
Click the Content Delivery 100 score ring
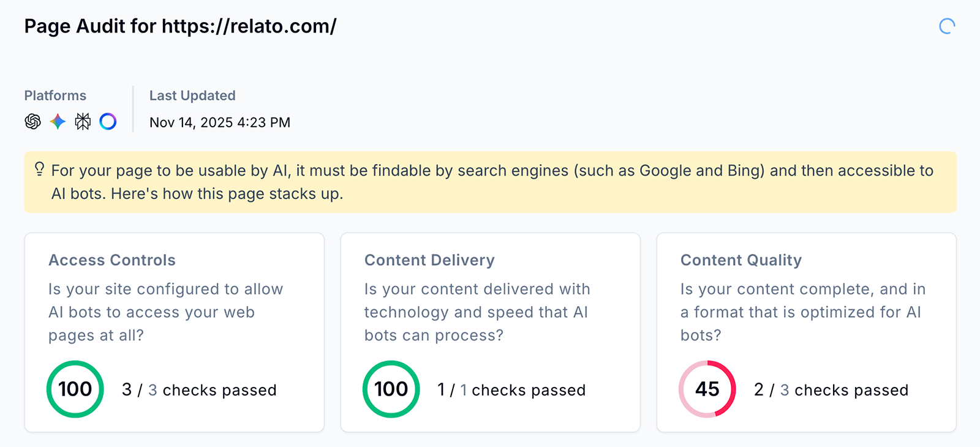pyautogui.click(x=391, y=389)
